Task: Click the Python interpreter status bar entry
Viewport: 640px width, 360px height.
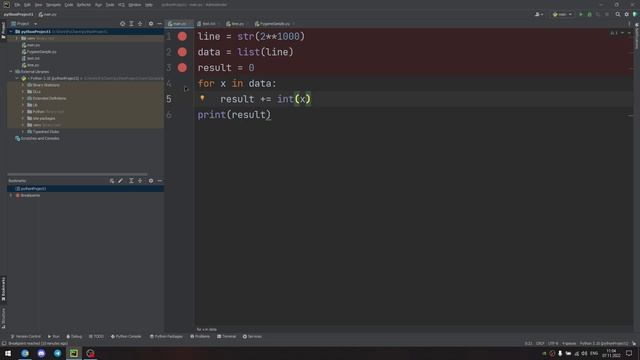Action: [x=604, y=343]
